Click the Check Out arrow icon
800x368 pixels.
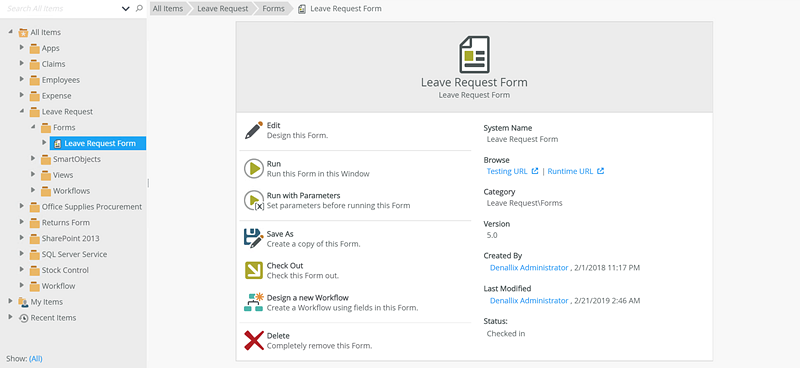254,271
